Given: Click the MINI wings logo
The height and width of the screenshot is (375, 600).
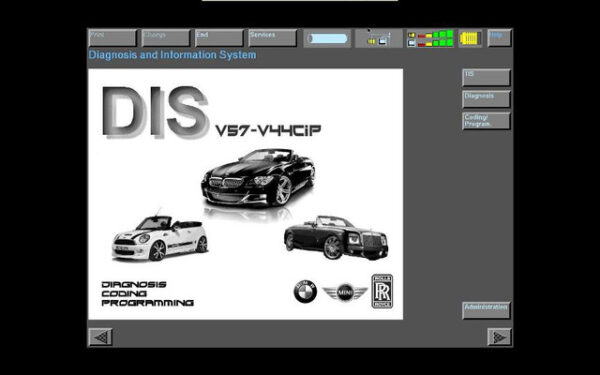Looking at the screenshot, I should (x=345, y=293).
